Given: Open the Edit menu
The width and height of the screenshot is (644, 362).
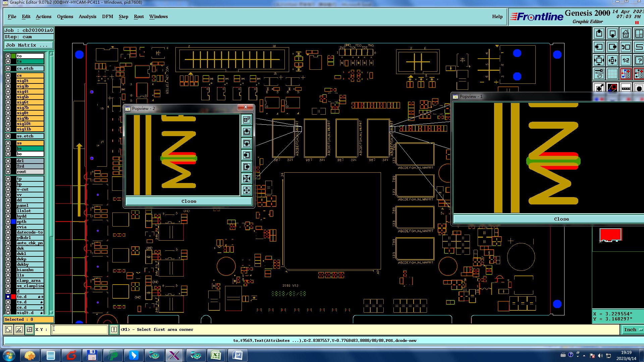Looking at the screenshot, I should point(26,16).
